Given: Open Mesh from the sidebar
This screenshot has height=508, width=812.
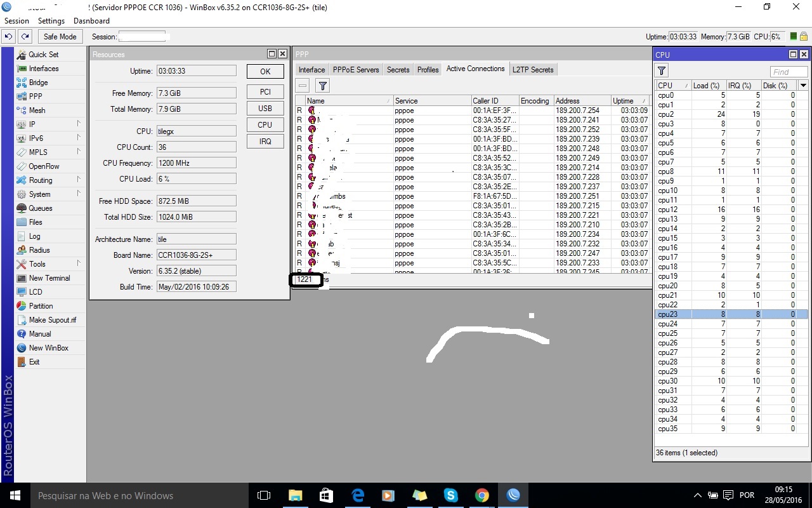Looking at the screenshot, I should 37,110.
